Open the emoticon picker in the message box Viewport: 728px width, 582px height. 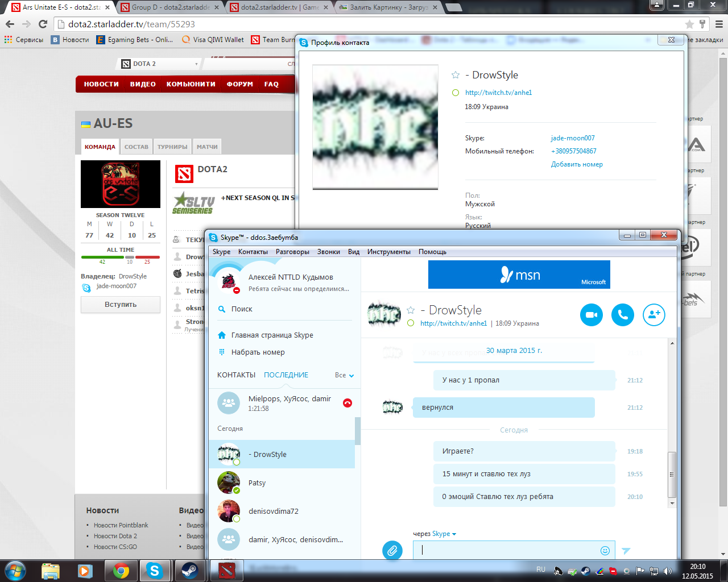point(605,550)
